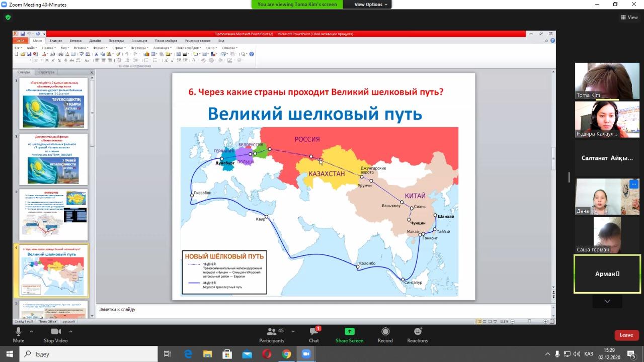Start recording with the Record icon
Screen dimensions: 644x362
coord(385,332)
